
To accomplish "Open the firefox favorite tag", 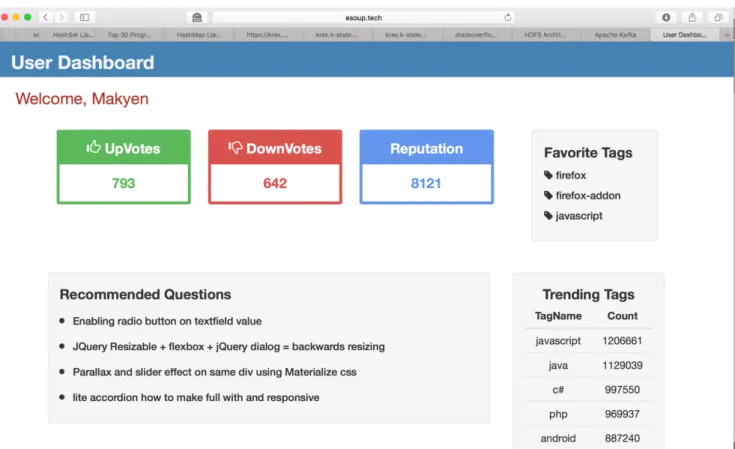I will [570, 175].
